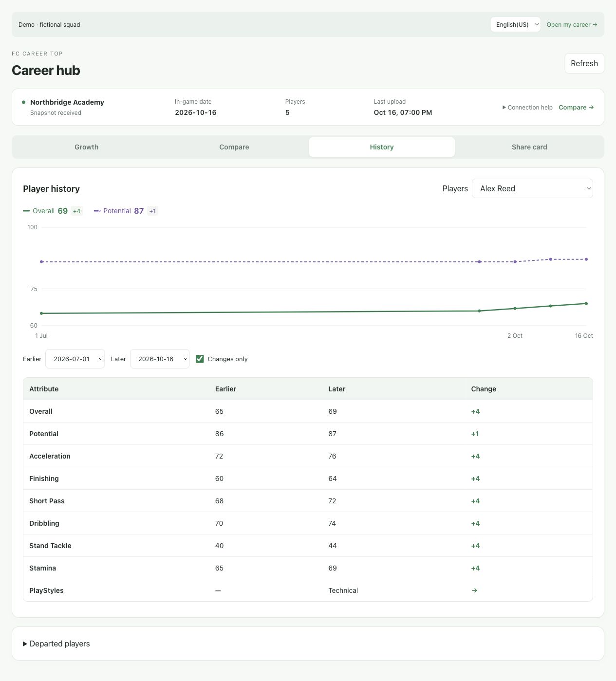Viewport: 616px width, 681px height.
Task: Click the Acceleration attribute row label
Action: [50, 456]
